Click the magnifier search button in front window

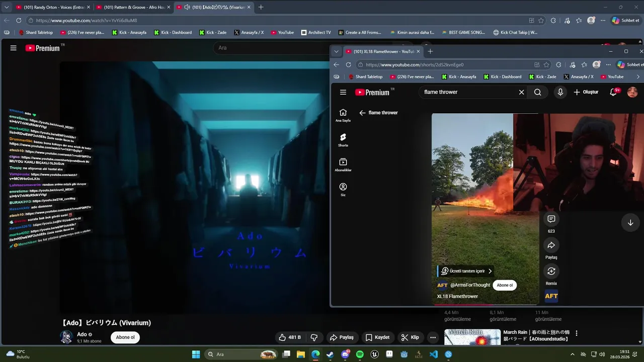pyautogui.click(x=537, y=92)
